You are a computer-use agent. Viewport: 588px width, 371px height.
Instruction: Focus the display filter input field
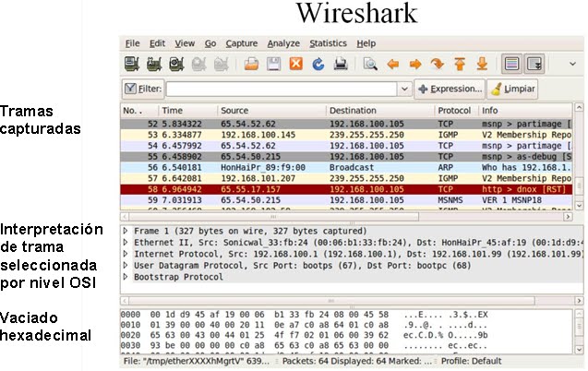click(x=282, y=89)
